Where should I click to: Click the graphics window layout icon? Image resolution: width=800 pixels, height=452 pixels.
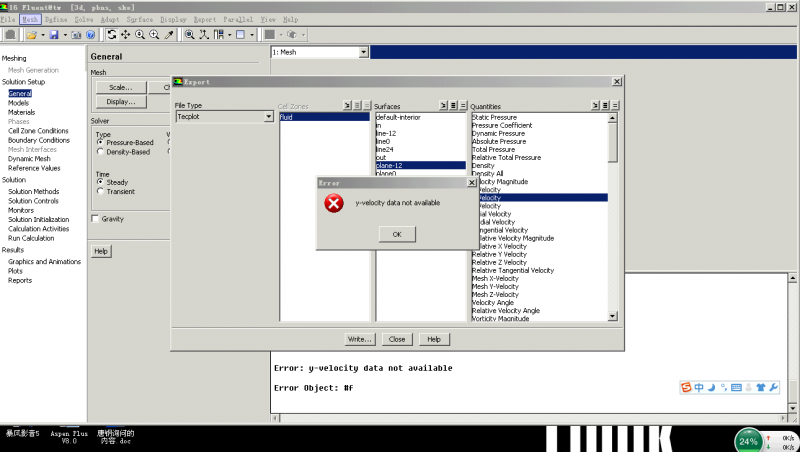pos(240,35)
